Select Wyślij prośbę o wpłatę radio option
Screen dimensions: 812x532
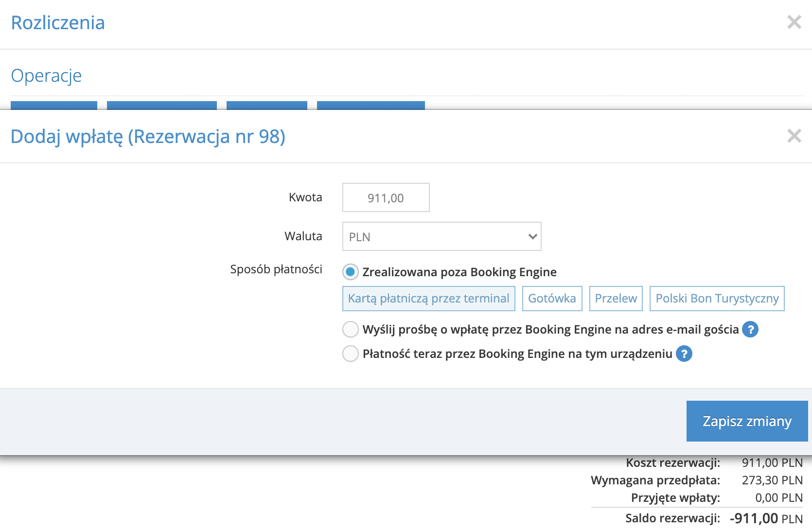[x=351, y=329]
